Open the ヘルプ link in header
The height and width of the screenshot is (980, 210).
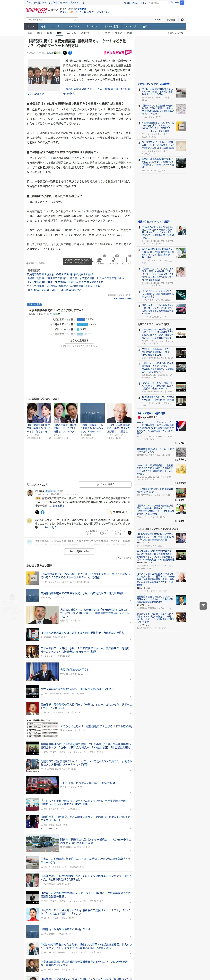click(x=143, y=3)
